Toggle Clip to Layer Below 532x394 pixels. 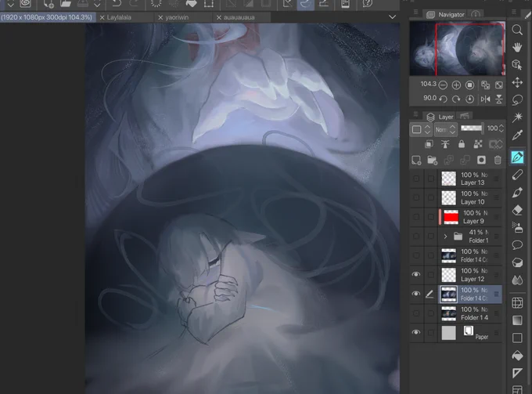pos(429,144)
